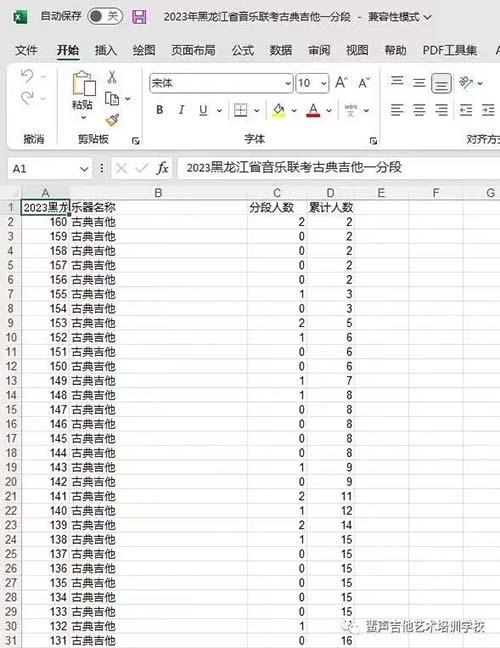
Task: Open the Name Box dropdown arrow
Action: point(84,169)
